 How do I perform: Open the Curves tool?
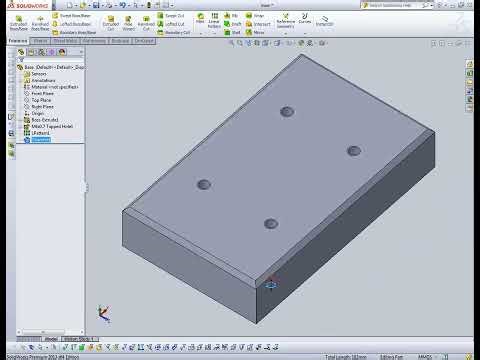click(305, 18)
